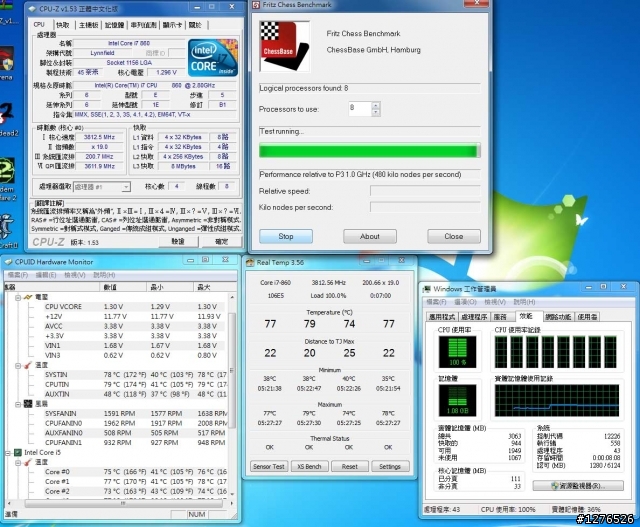Click the Intel Core i5 chip icon
The height and width of the screenshot is (527, 640).
[18, 453]
